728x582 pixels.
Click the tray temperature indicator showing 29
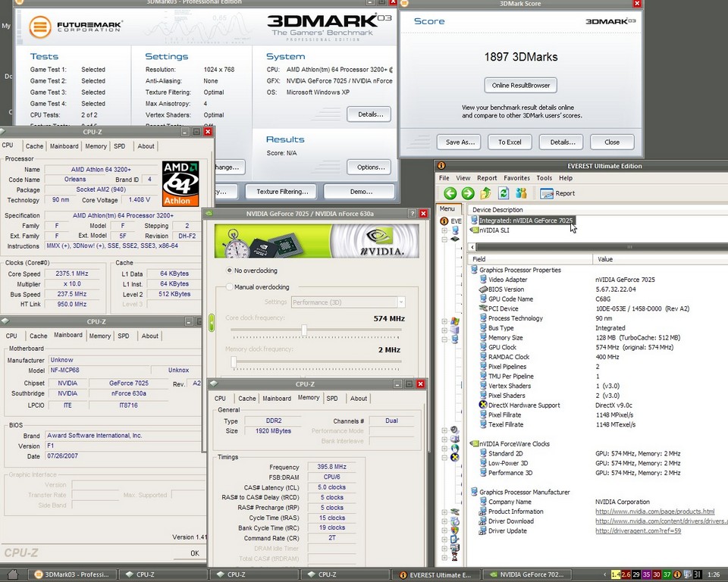(x=636, y=574)
